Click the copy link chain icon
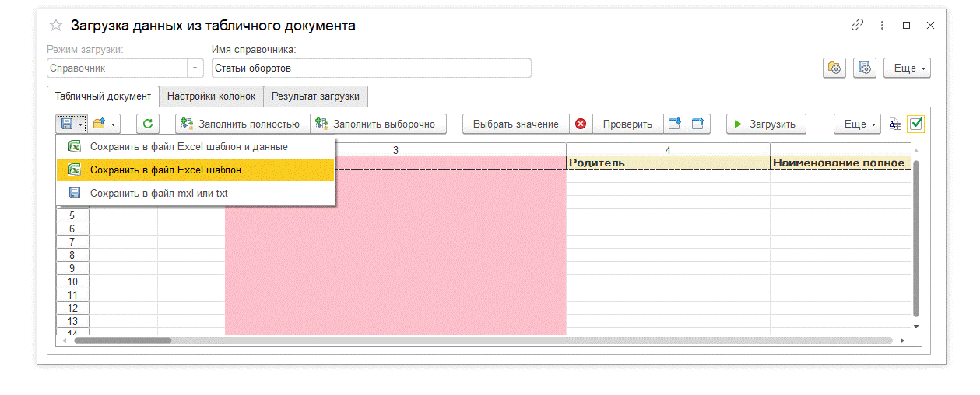The image size is (980, 395). (x=857, y=25)
